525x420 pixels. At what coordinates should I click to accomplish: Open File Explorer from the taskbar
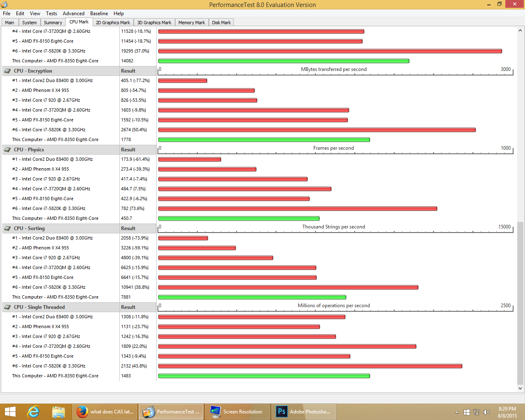point(59,412)
